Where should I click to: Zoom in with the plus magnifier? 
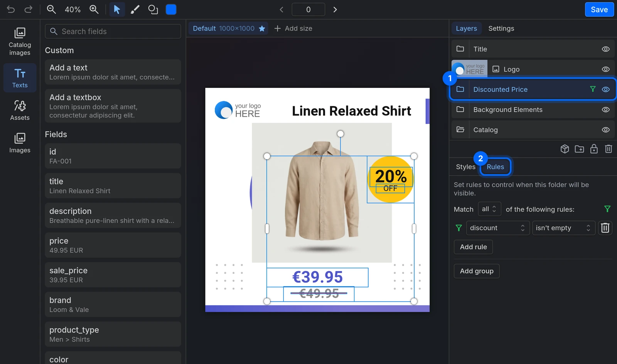[94, 10]
